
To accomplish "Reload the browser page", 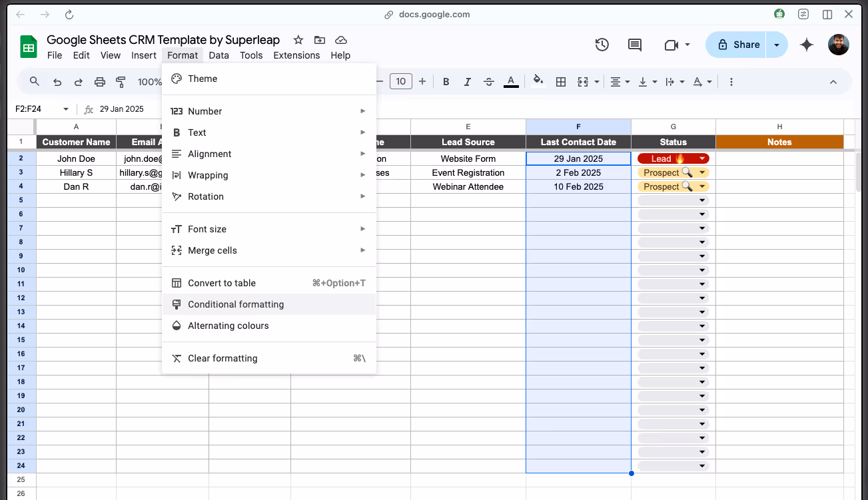I will coord(69,14).
